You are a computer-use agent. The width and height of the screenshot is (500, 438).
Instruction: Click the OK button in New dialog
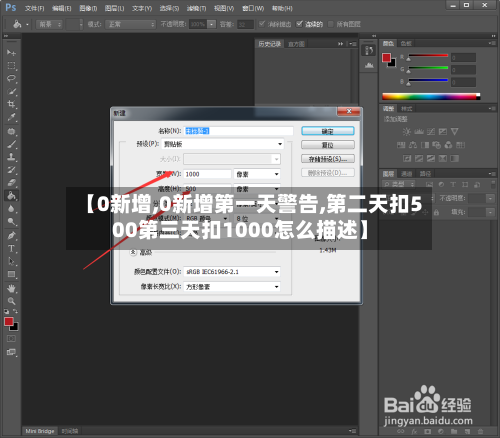coord(328,131)
